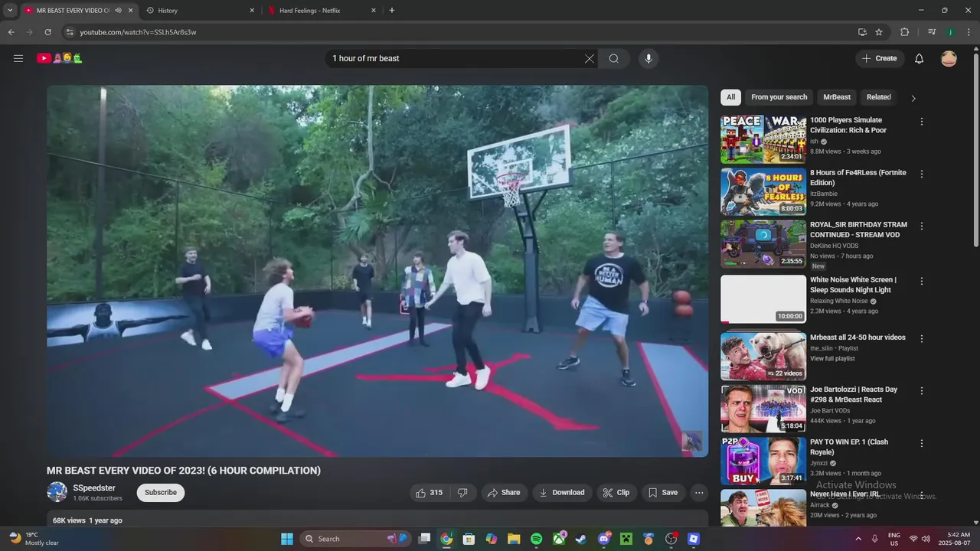Screen dimensions: 980x551
Task: Open Chrome extensions puzzle icon
Action: pyautogui.click(x=905, y=32)
